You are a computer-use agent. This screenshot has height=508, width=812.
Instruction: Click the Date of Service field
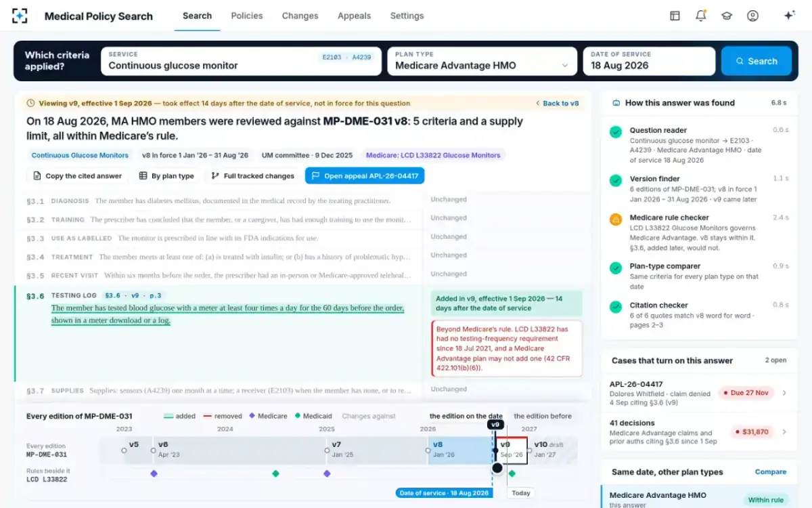click(x=649, y=61)
